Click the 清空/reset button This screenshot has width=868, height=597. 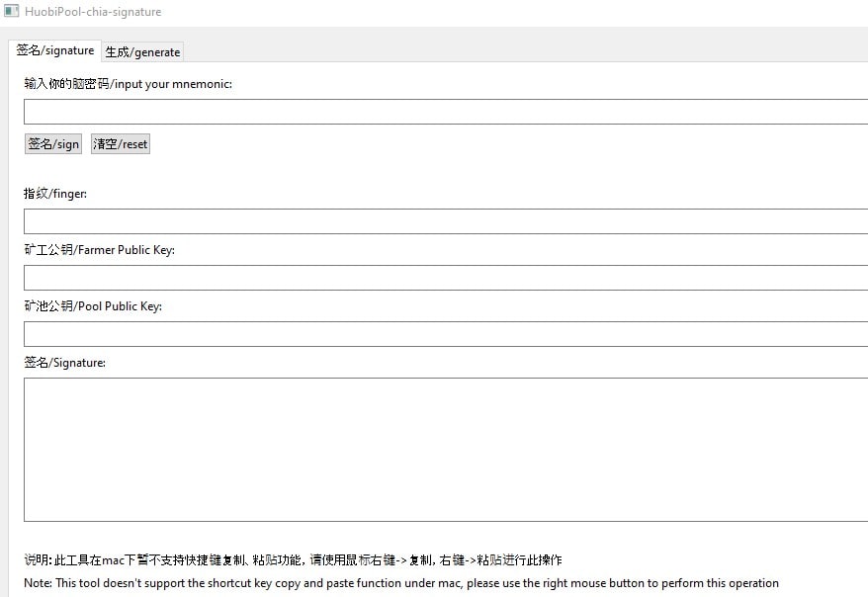tap(121, 144)
